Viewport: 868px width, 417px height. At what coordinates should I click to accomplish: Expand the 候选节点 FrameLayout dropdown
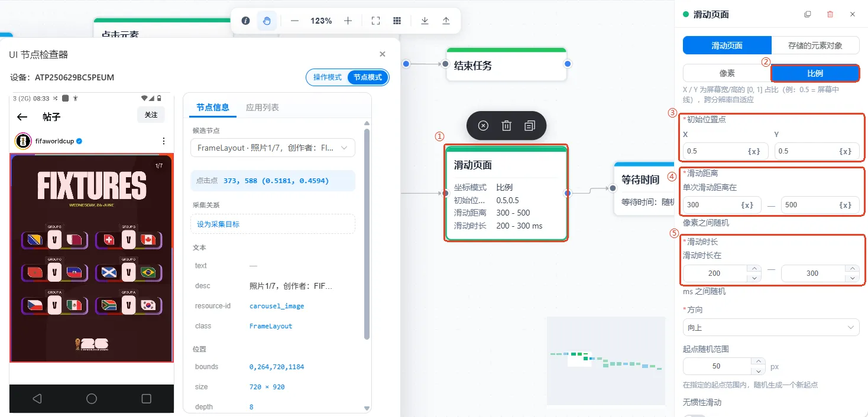point(273,148)
